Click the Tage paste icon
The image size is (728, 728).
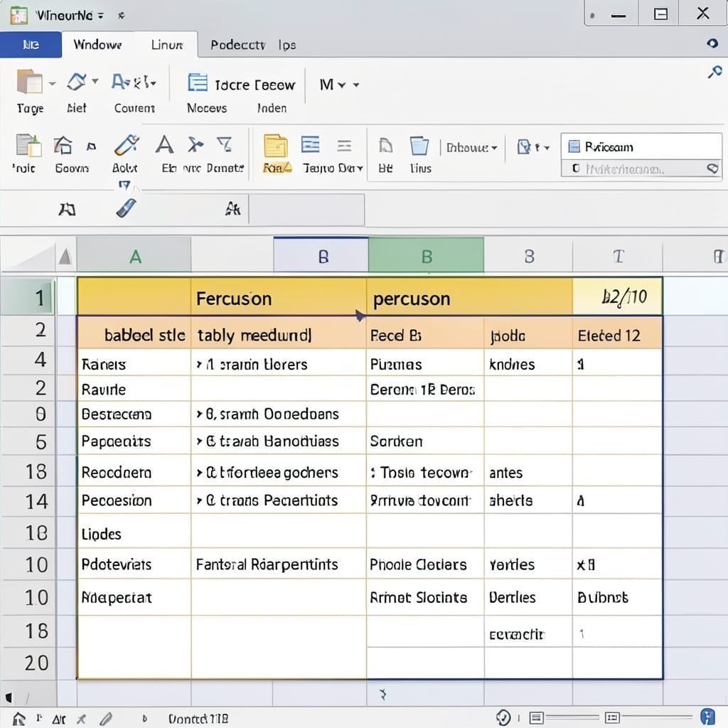[x=29, y=82]
